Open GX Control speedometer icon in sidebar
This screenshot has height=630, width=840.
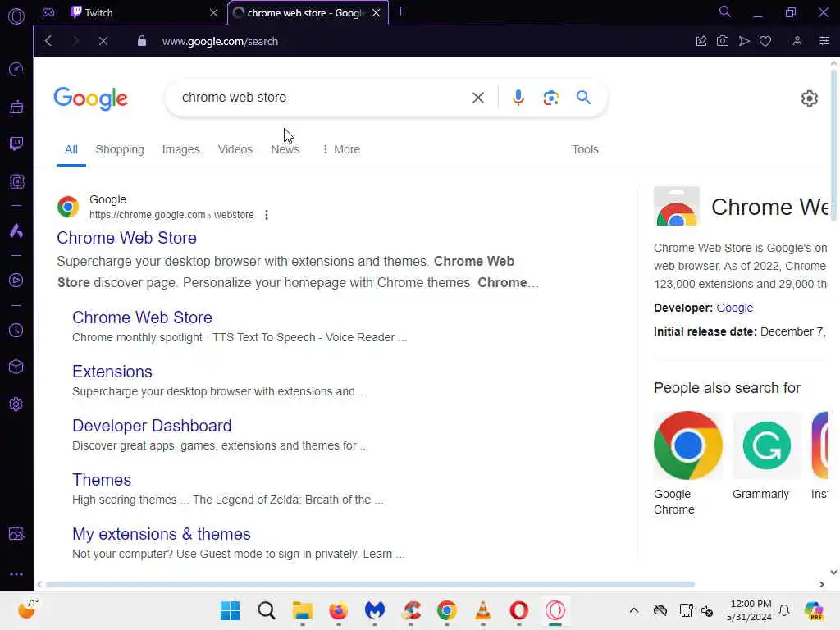16,69
